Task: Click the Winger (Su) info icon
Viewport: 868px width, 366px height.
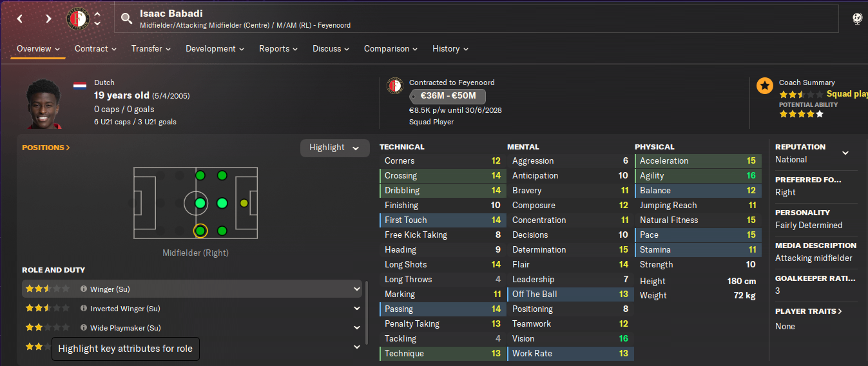Action: click(84, 289)
